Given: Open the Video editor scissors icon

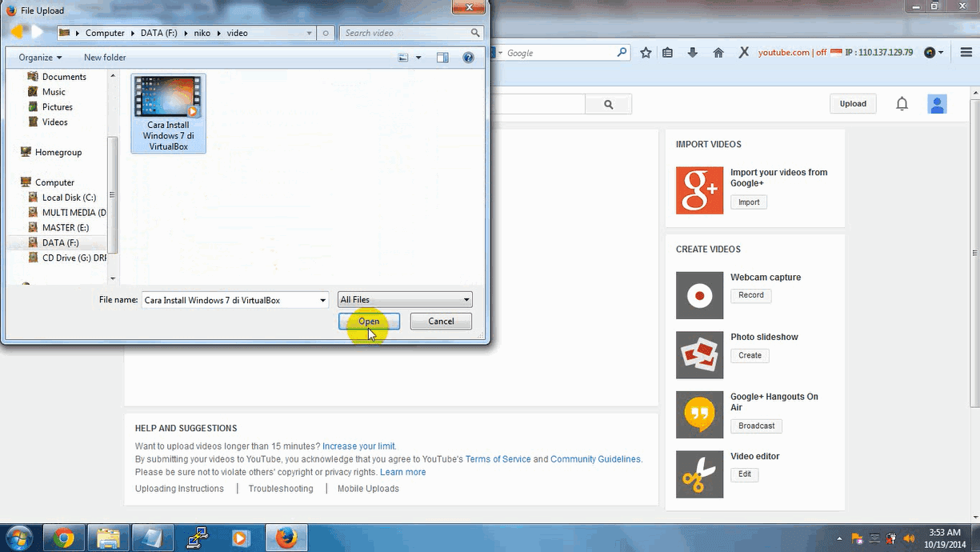Looking at the screenshot, I should 699,474.
